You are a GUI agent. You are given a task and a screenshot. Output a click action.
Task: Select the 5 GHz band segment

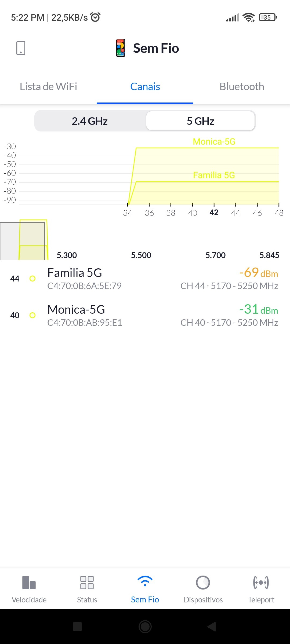click(x=200, y=121)
